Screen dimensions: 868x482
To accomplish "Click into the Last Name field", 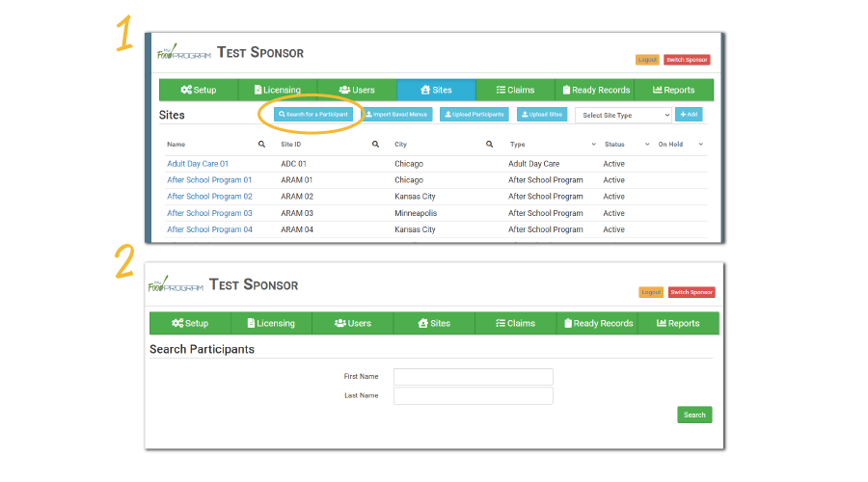I will click(x=473, y=395).
